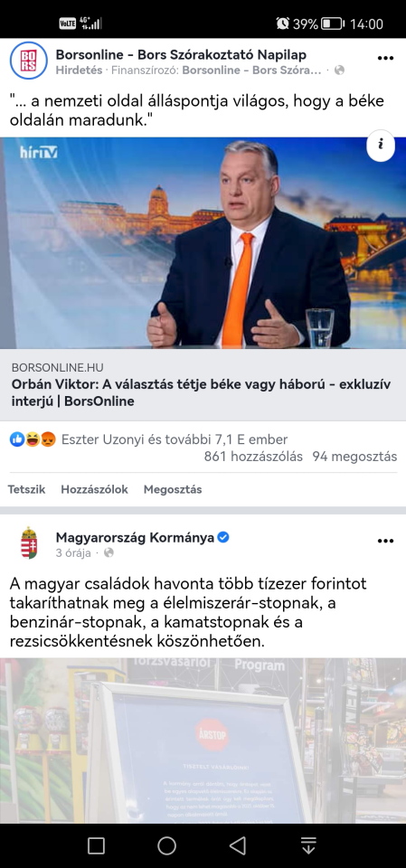View reaction emoji icons on Borsonline post

click(33, 440)
